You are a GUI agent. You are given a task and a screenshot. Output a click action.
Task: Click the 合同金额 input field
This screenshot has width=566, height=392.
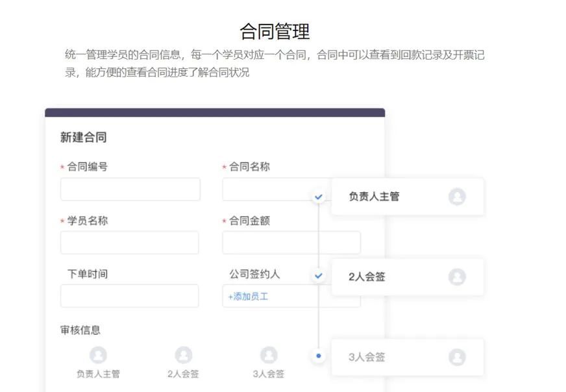pos(291,243)
